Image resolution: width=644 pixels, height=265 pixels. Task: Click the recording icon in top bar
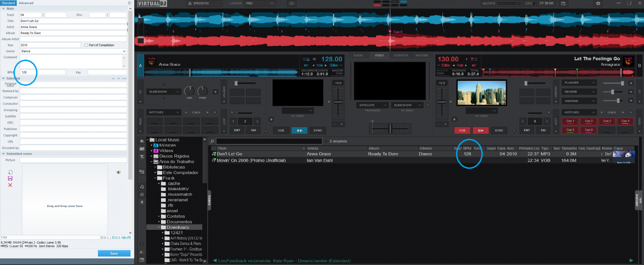coord(563,3)
